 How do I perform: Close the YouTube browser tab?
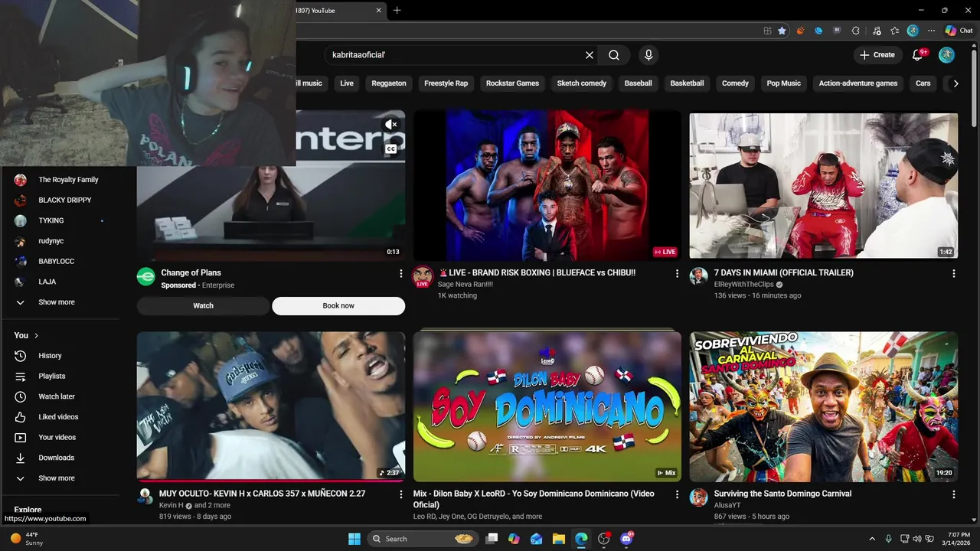(x=378, y=11)
